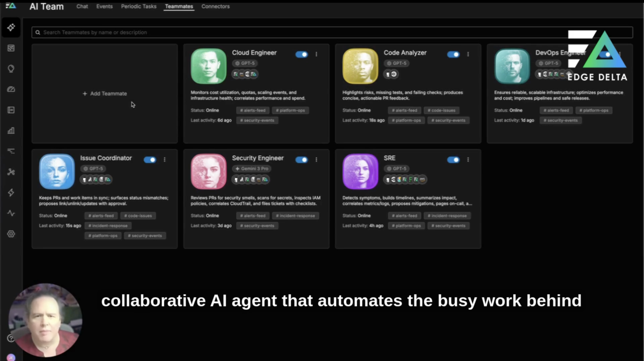
Task: Go to the Connectors tab
Action: 215,7
